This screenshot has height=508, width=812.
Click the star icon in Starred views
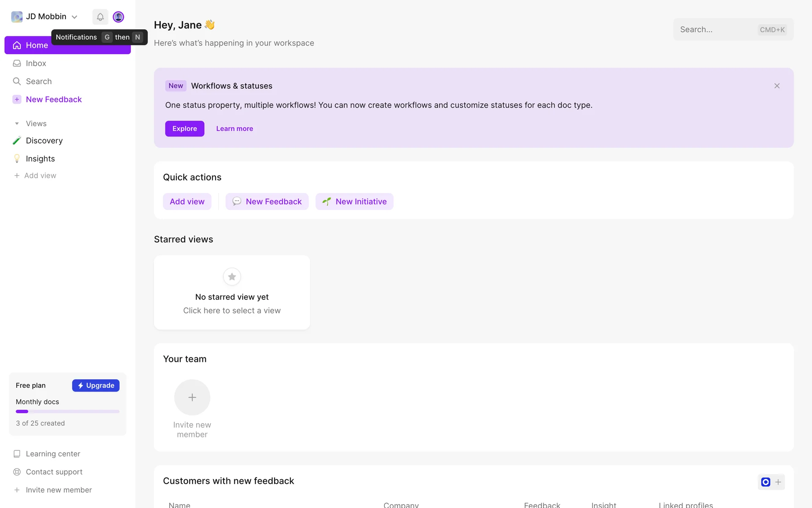[x=232, y=277]
